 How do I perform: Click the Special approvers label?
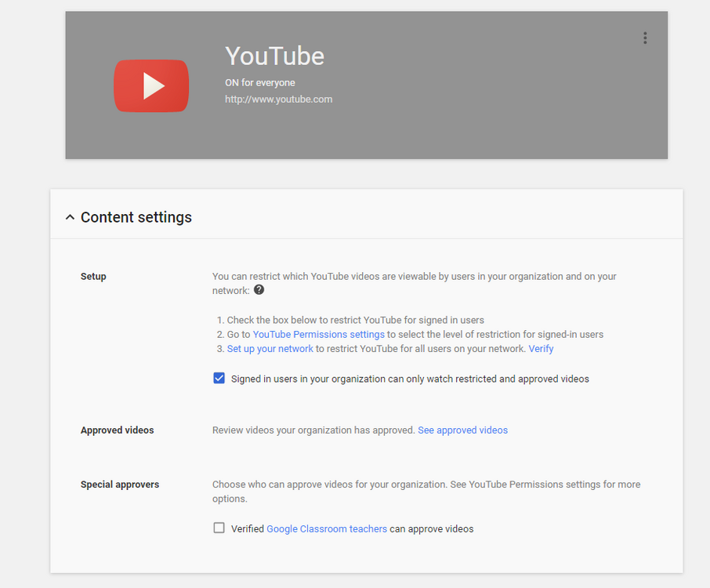coord(120,485)
